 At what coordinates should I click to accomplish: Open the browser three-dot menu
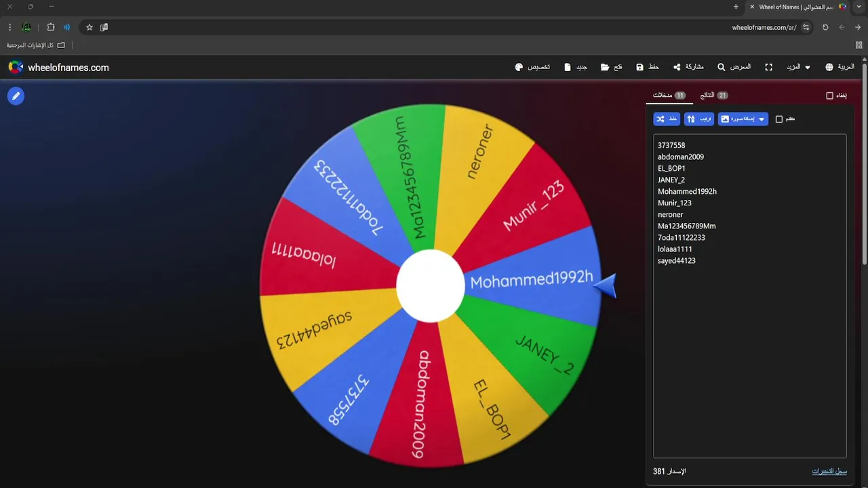coord(9,27)
